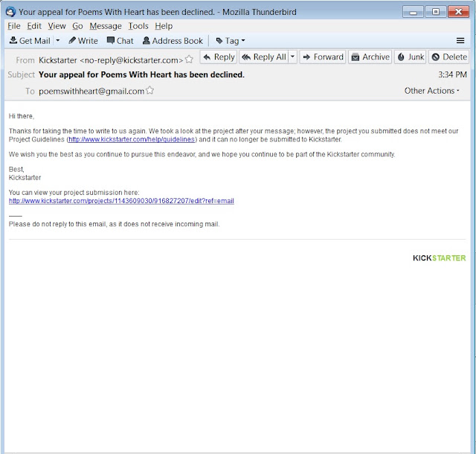Open the File menu
Screen dimensions: 476x454
click(14, 26)
